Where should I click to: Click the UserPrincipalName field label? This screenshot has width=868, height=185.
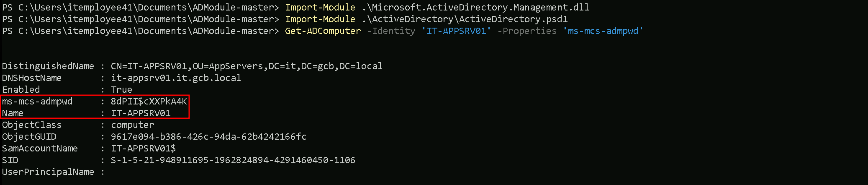coord(48,172)
